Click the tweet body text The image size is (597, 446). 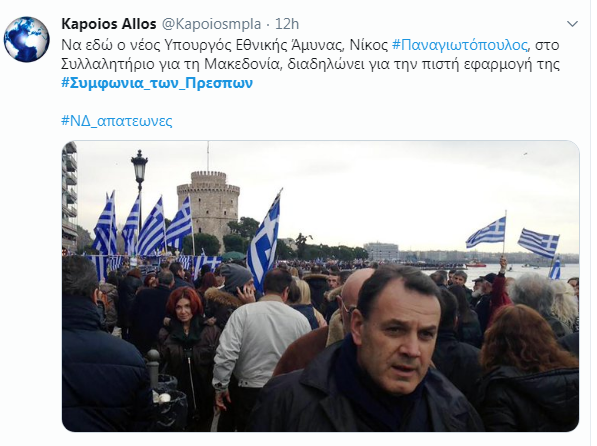tap(310, 64)
